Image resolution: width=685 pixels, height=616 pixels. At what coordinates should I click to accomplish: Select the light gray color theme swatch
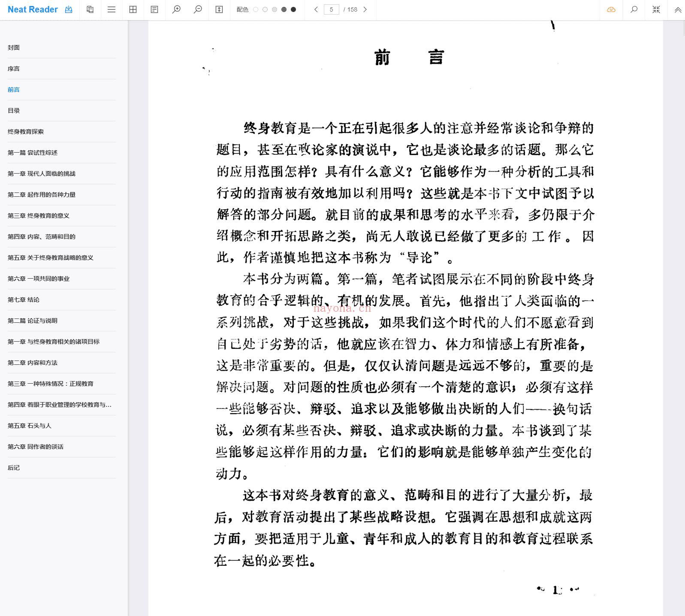[275, 9]
